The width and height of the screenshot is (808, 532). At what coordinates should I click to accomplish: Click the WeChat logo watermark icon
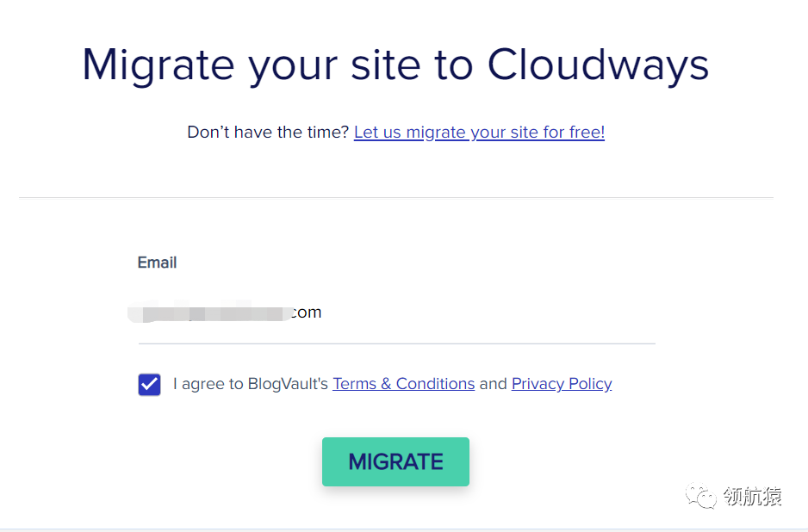(x=700, y=497)
